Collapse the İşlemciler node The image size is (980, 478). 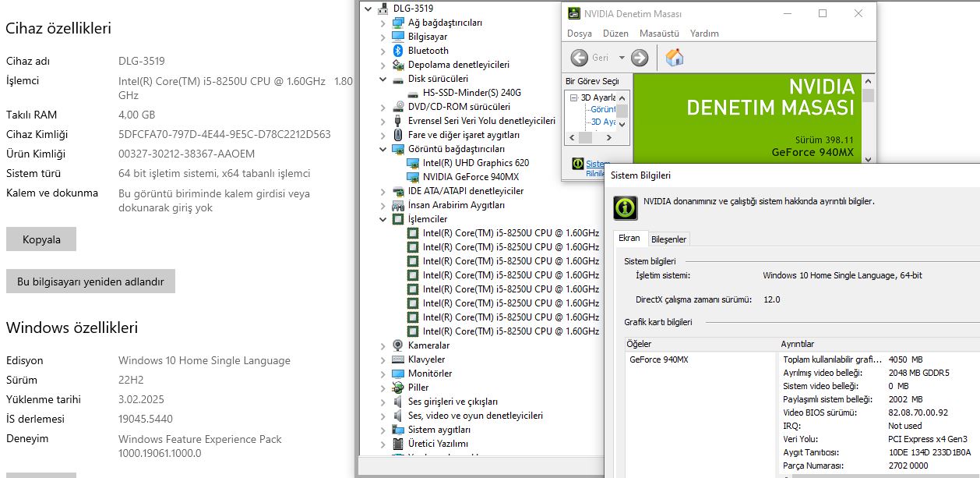click(x=382, y=219)
